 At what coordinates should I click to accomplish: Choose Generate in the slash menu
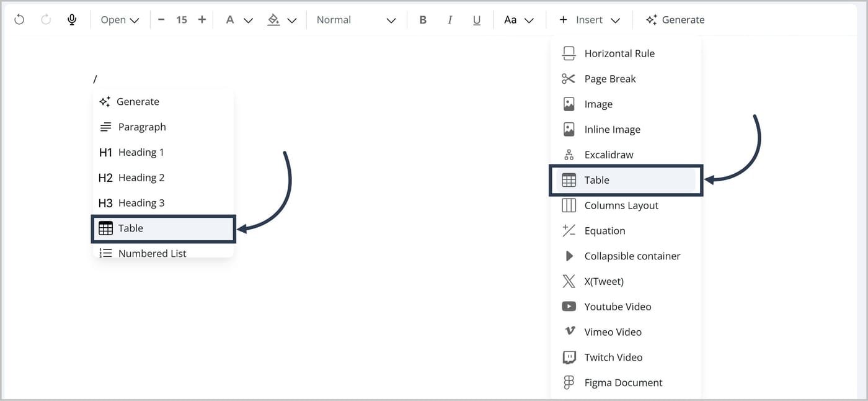tap(163, 102)
